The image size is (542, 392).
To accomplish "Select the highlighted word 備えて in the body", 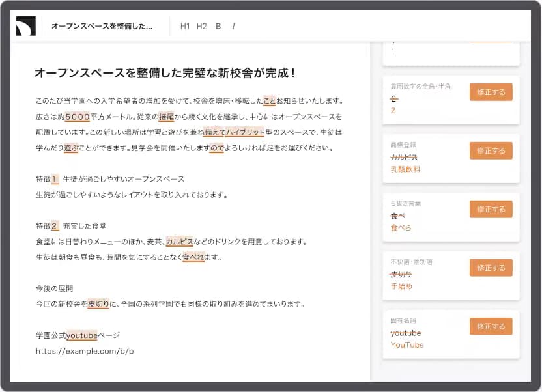I will tap(214, 132).
